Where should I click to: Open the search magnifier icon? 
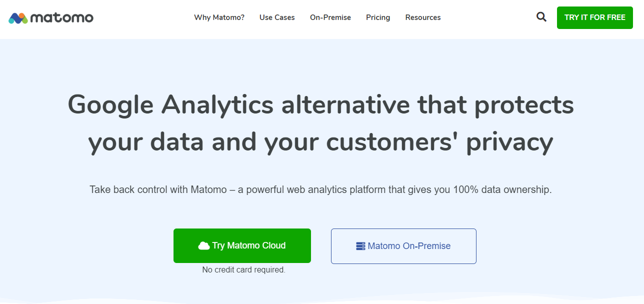[541, 17]
